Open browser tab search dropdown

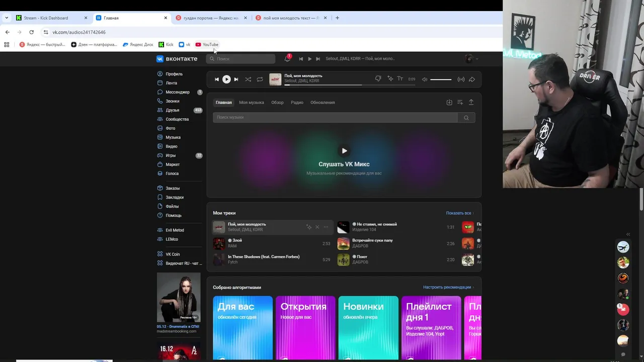(x=7, y=18)
